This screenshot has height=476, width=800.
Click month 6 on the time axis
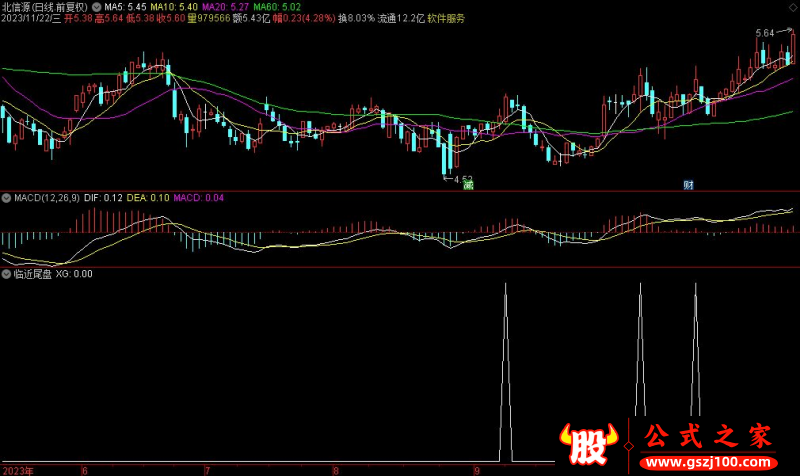click(x=85, y=470)
